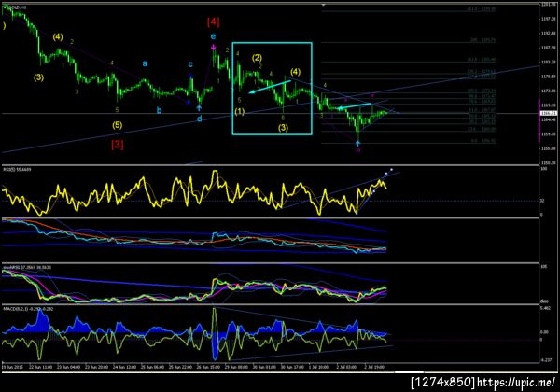Select the blue wave label c
Screen dimensions: 560x392
(x=190, y=64)
